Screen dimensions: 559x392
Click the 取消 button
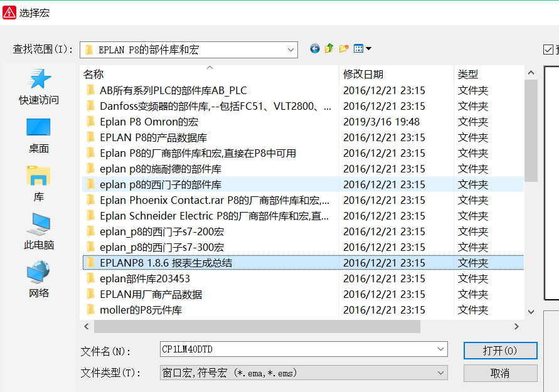[x=500, y=373]
